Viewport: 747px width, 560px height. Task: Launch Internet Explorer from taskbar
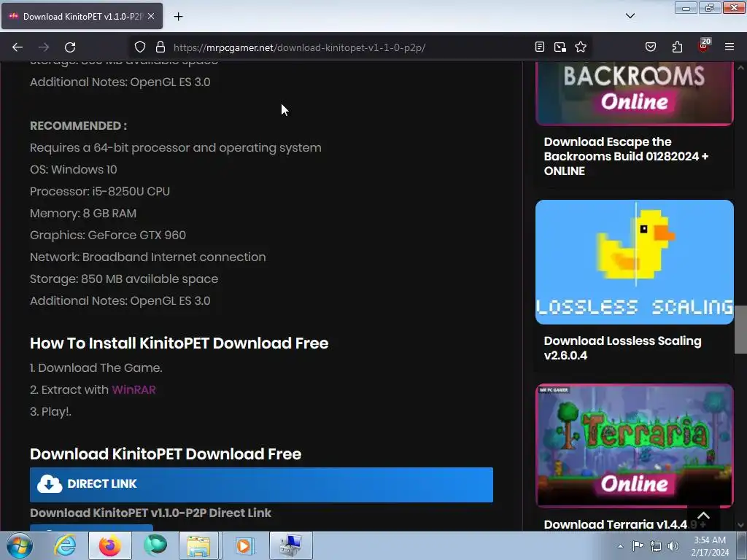coord(65,545)
